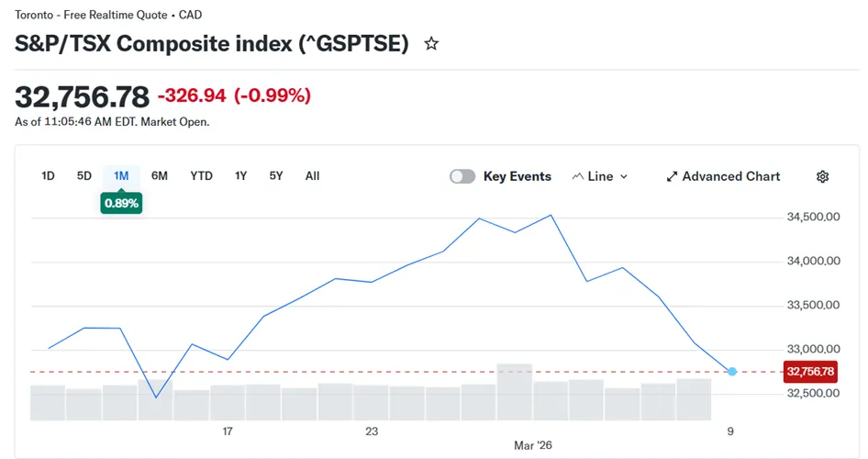This screenshot has height=459, width=868.
Task: Click the line chart type icon
Action: [x=578, y=176]
